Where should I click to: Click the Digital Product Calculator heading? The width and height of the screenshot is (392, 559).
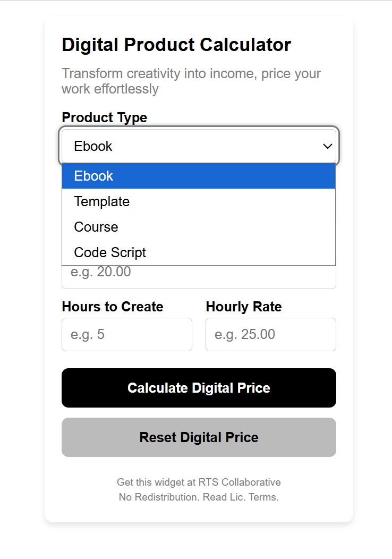176,45
